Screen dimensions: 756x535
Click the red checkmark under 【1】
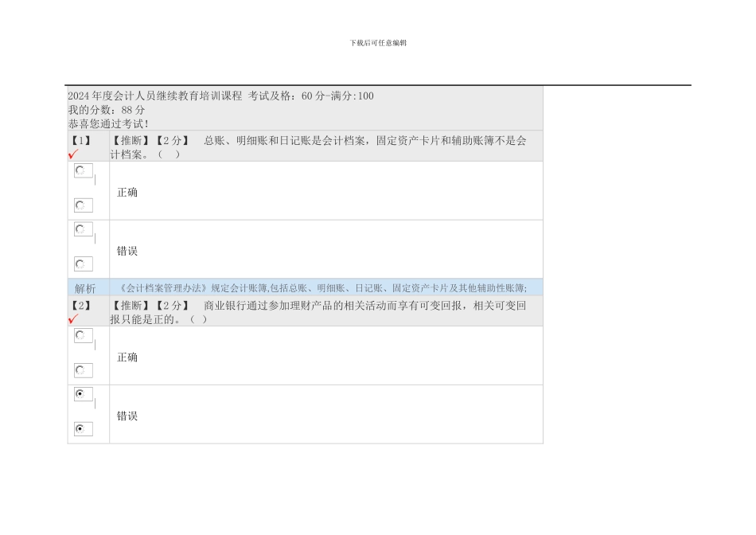pyautogui.click(x=73, y=154)
